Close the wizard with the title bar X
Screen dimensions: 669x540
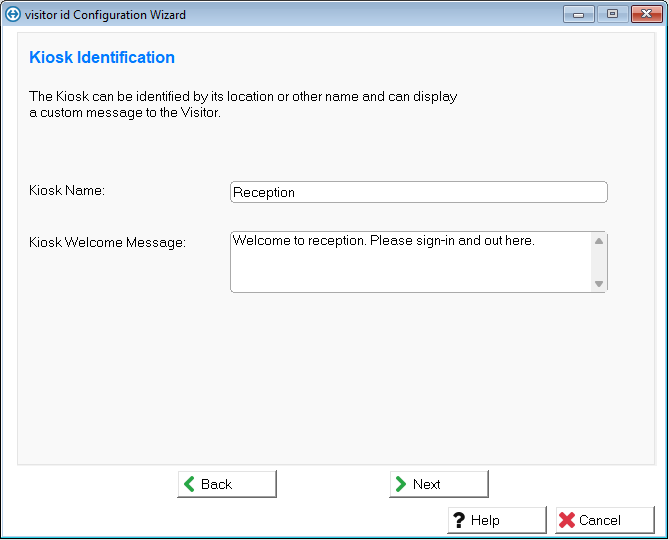click(x=644, y=15)
